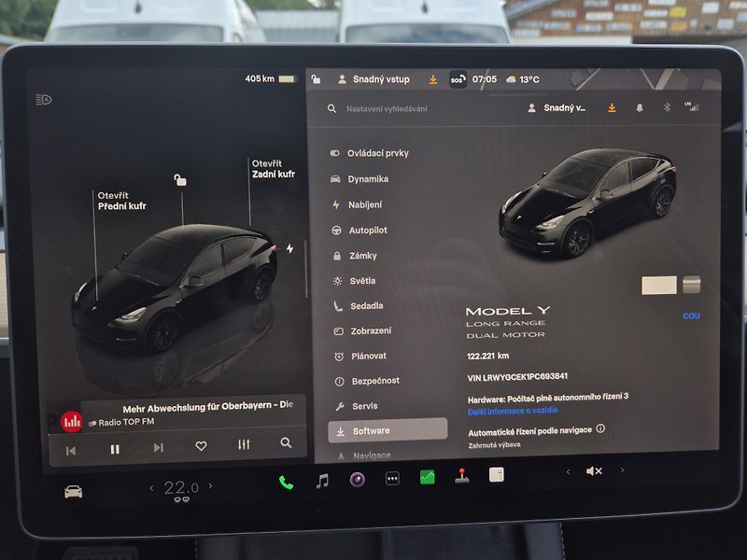Tap the SOS airbag indicator
This screenshot has width=747, height=560.
tap(458, 79)
